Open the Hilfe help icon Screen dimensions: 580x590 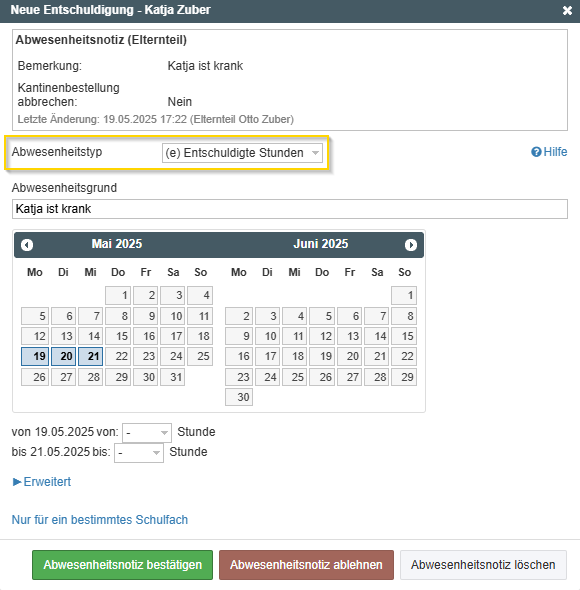click(549, 152)
